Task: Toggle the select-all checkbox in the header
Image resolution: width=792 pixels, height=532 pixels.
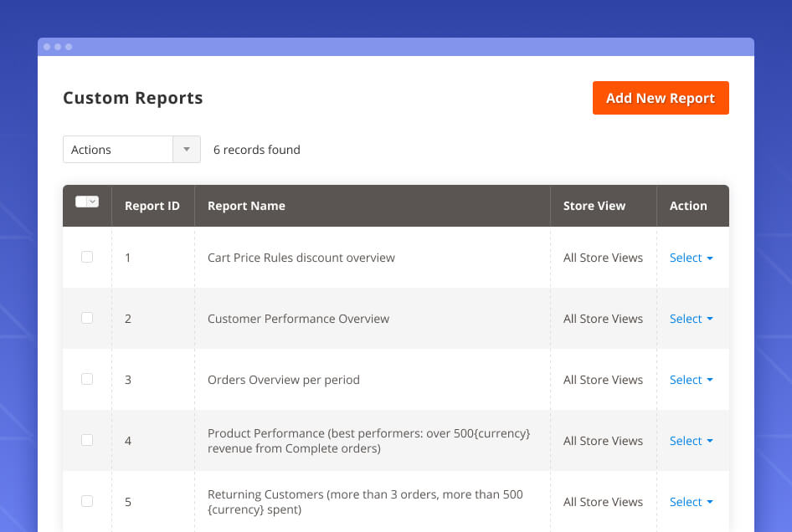Action: coord(81,202)
